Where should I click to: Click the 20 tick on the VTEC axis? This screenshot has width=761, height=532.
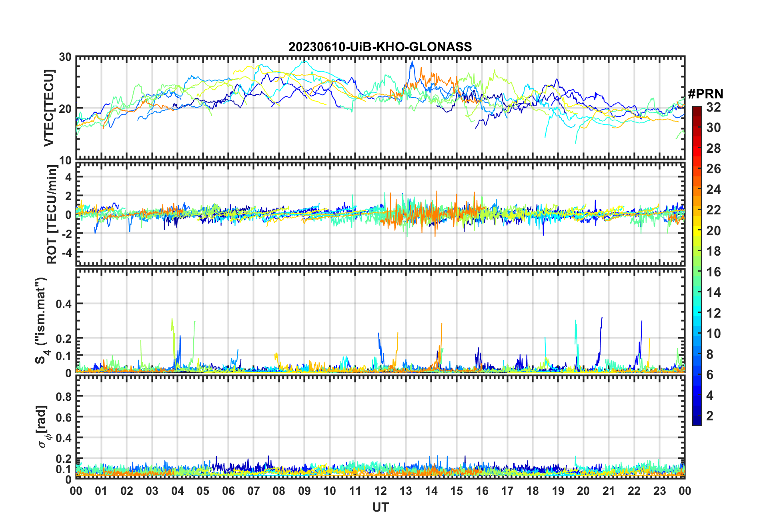[66, 109]
